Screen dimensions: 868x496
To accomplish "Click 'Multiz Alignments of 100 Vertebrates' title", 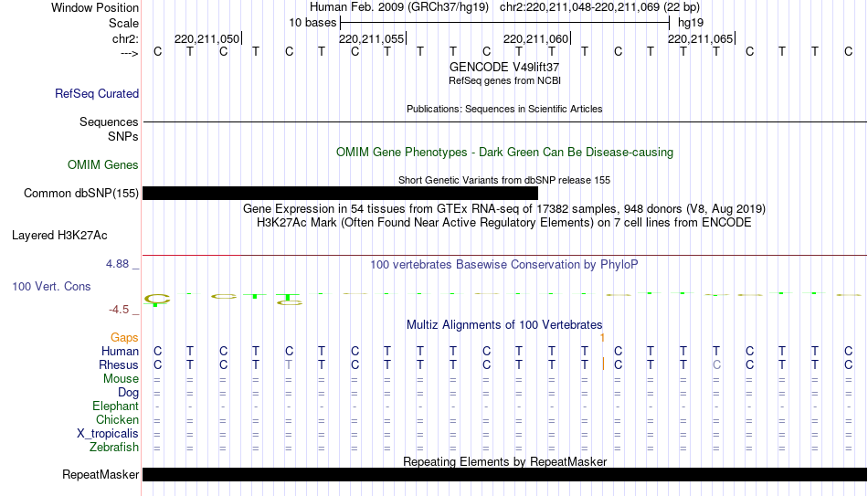I will pos(504,325).
